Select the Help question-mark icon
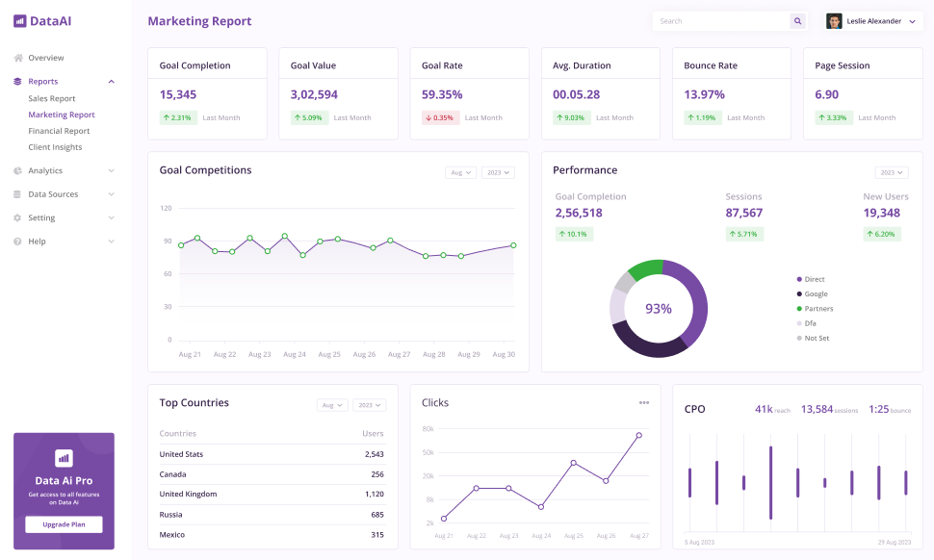The height and width of the screenshot is (560, 934). pos(17,241)
